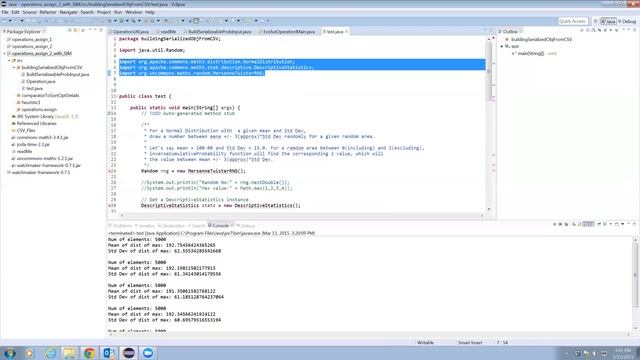Open the Navigate menu
This screenshot has height=360, width=640.
(x=68, y=12)
